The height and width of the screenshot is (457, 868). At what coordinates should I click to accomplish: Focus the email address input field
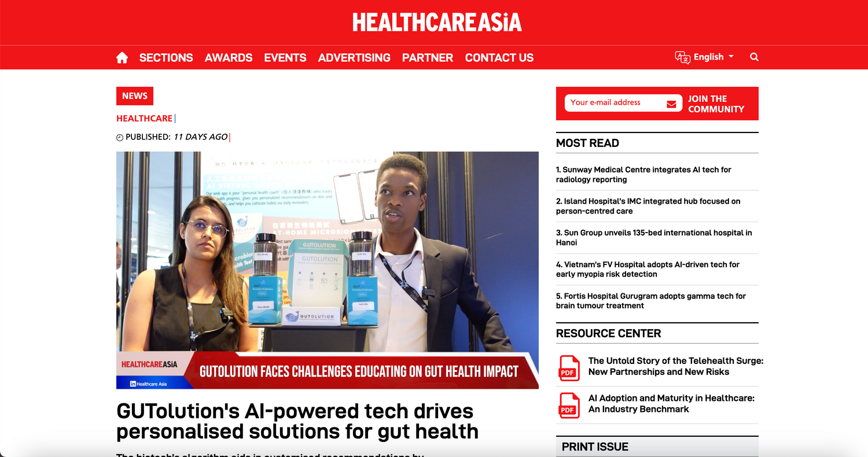[x=613, y=103]
